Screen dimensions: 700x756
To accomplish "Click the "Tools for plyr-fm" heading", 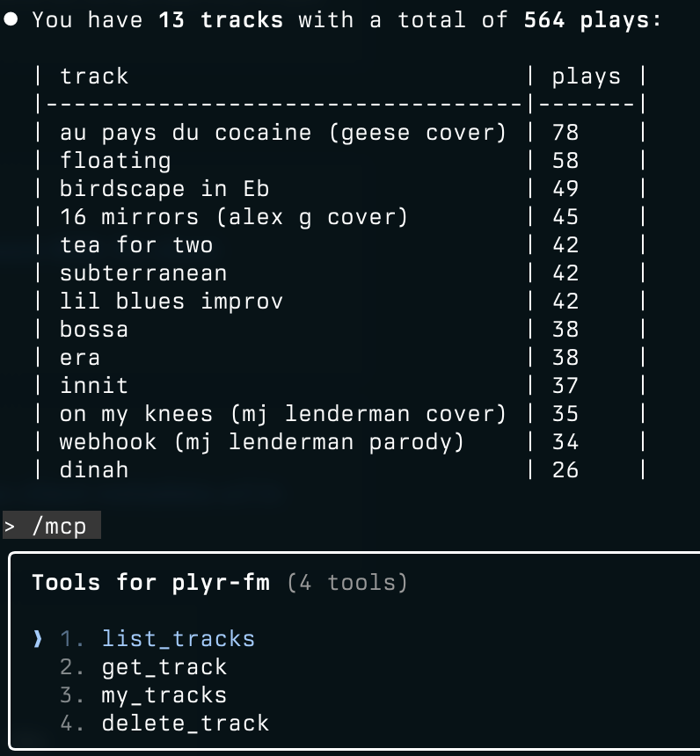I will [x=150, y=583].
